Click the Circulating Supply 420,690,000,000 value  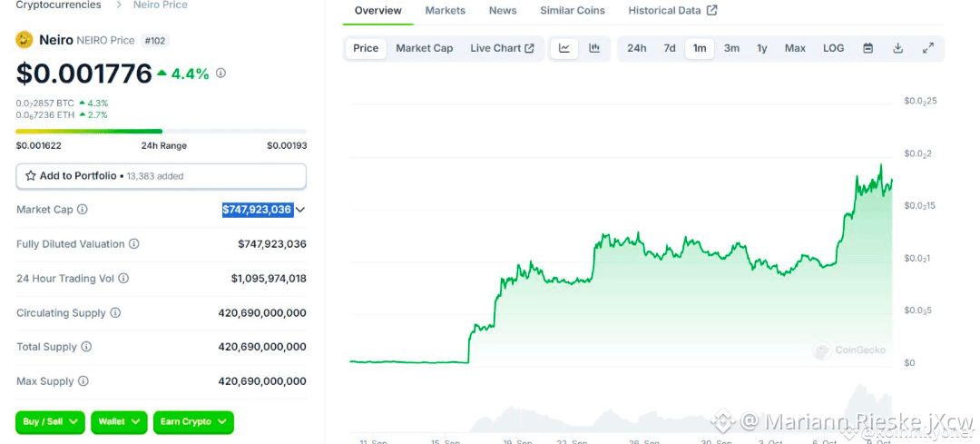(x=262, y=312)
